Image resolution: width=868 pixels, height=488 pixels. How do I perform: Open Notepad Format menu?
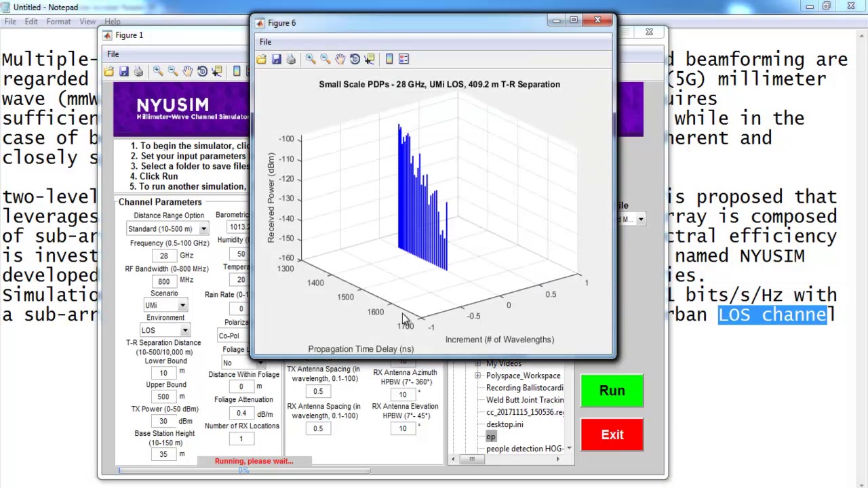point(58,22)
